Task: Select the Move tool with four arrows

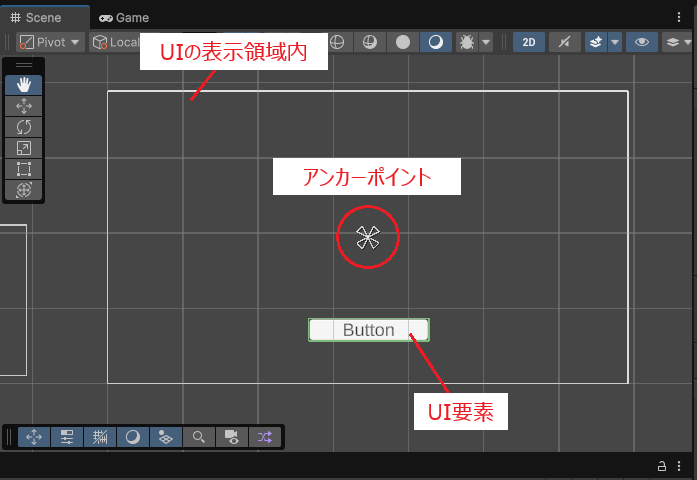Action: (24, 106)
